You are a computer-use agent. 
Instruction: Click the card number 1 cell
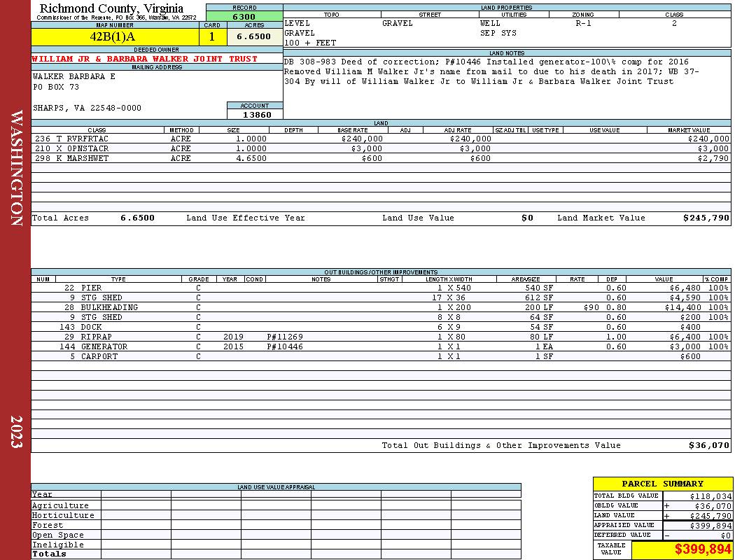coord(212,37)
